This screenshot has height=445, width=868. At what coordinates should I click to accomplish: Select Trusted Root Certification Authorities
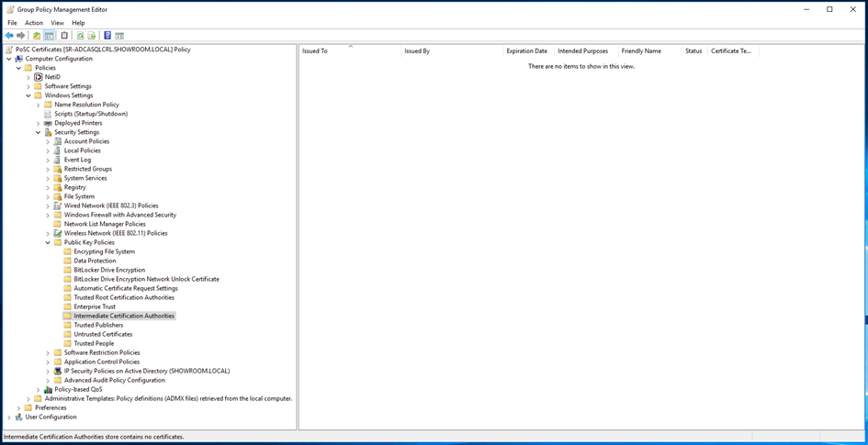tap(124, 297)
